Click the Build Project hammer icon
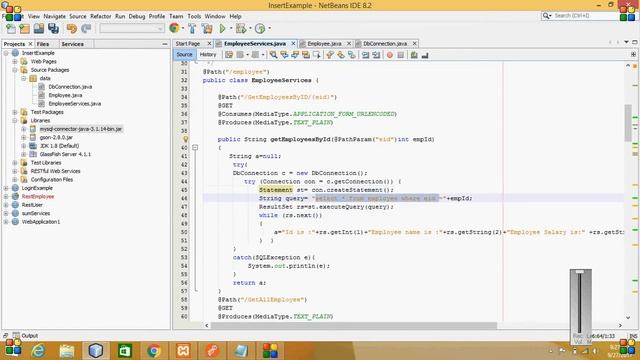 [x=192, y=29]
